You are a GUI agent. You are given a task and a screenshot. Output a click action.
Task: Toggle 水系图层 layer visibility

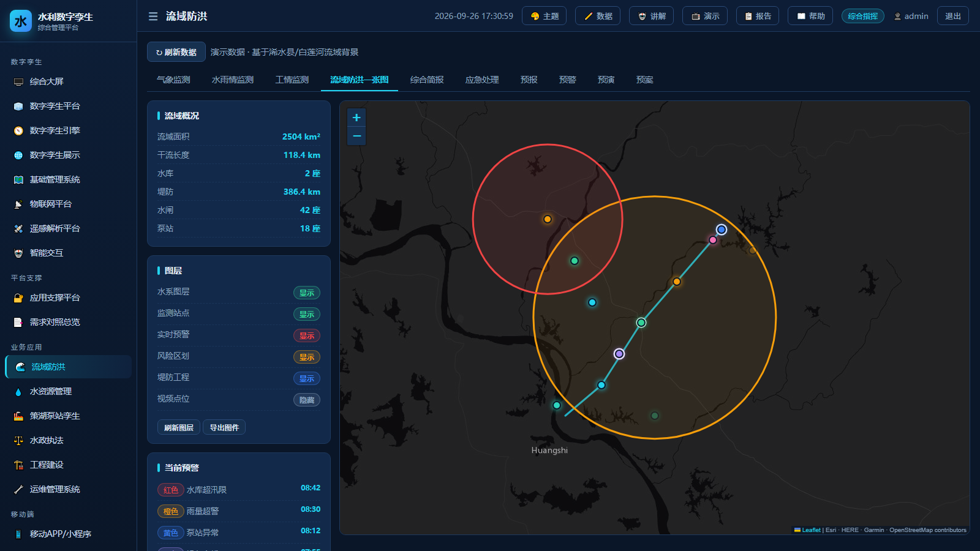(x=307, y=293)
